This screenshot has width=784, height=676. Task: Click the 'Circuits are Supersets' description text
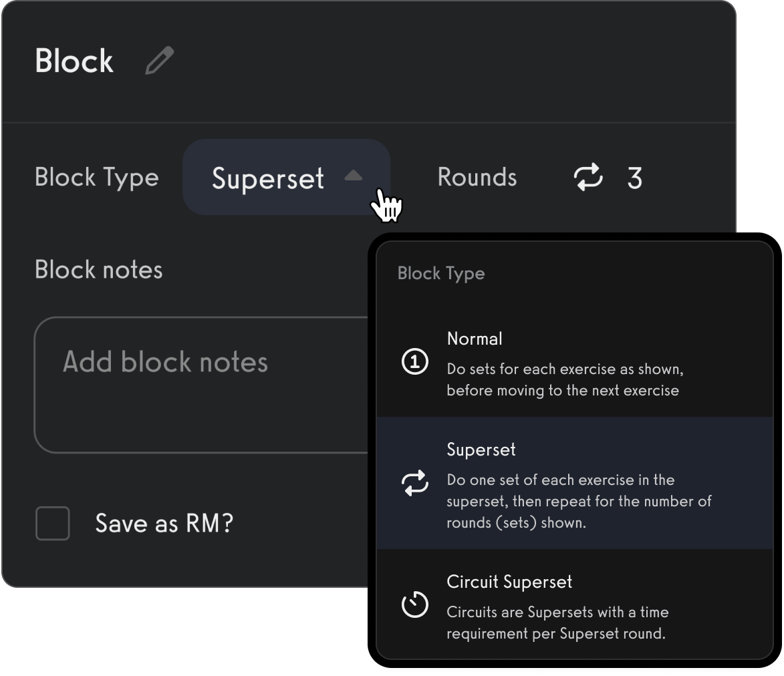click(557, 623)
